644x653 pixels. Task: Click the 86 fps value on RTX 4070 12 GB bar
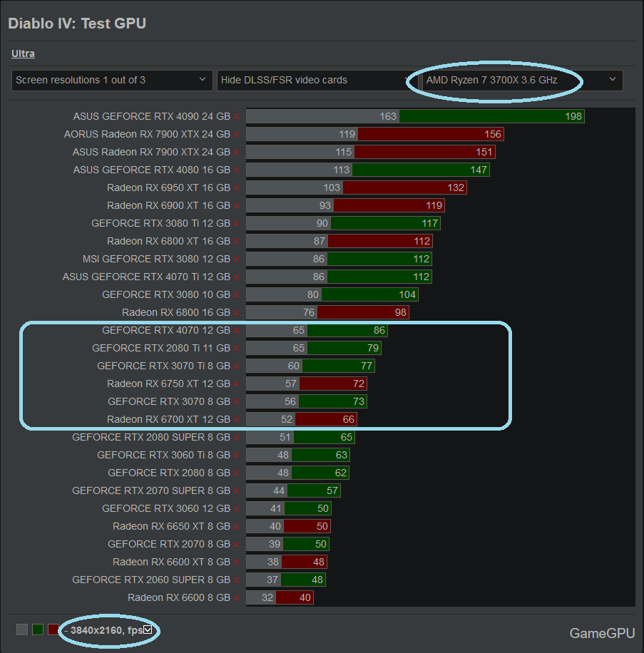tap(379, 330)
